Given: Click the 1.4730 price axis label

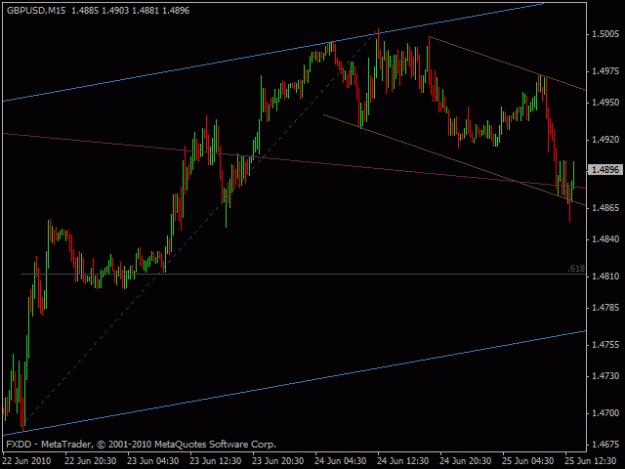Looking at the screenshot, I should tap(606, 376).
